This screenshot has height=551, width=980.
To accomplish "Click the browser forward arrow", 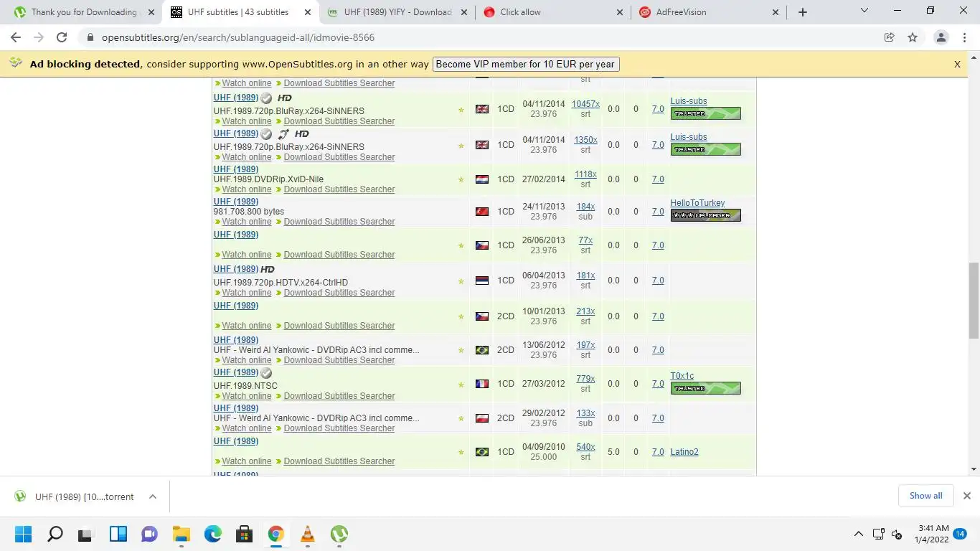I will click(x=39, y=37).
